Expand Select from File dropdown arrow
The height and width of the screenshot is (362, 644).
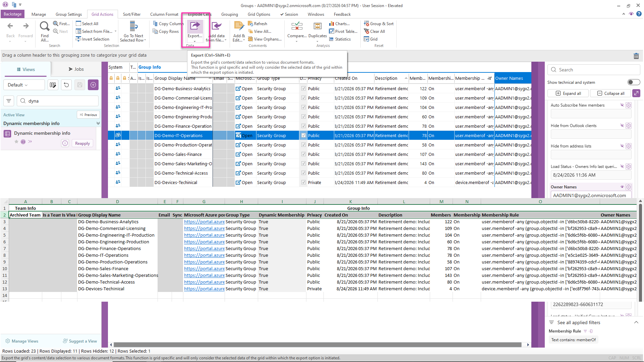(116, 31)
